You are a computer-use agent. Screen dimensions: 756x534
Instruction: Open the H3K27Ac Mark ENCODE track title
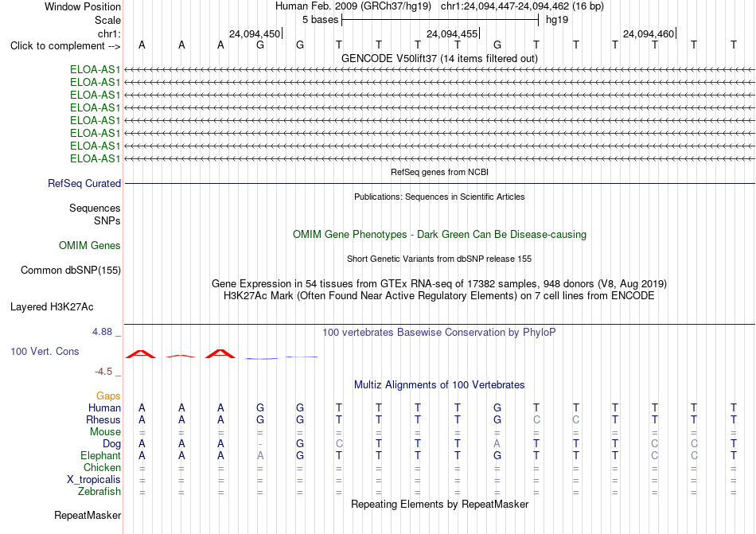coord(440,296)
